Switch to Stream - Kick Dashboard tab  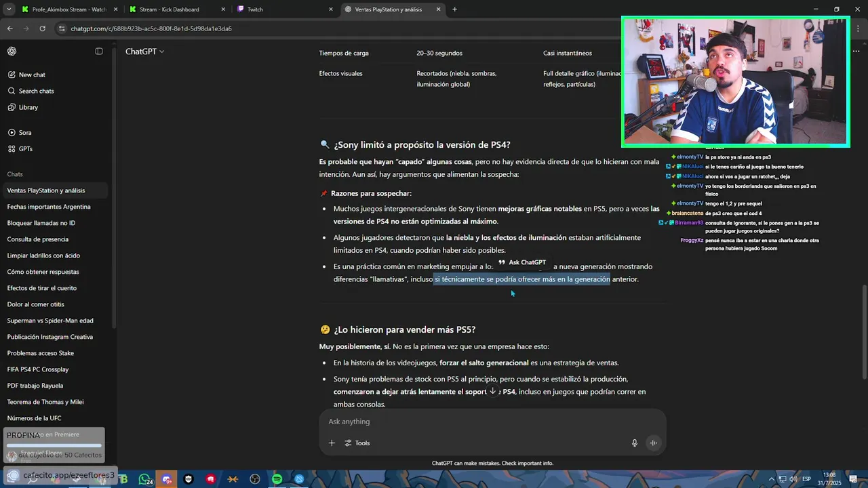pos(176,9)
